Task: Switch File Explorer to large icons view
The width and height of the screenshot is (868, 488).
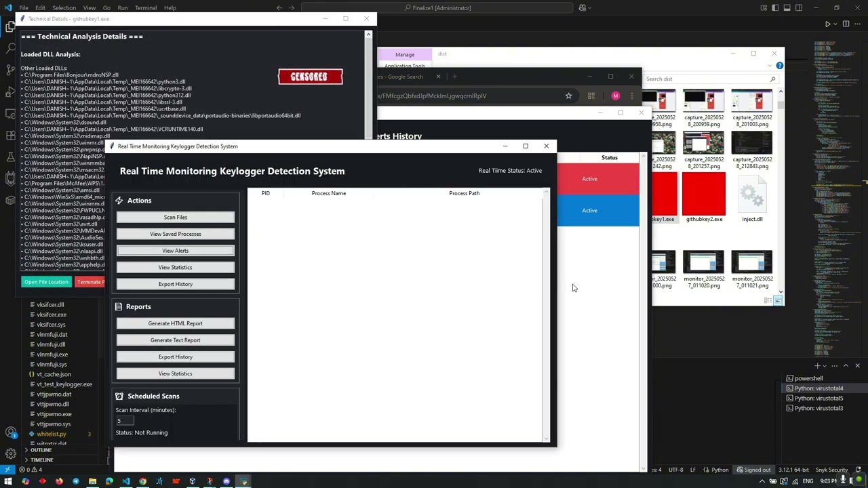Action: pyautogui.click(x=778, y=300)
